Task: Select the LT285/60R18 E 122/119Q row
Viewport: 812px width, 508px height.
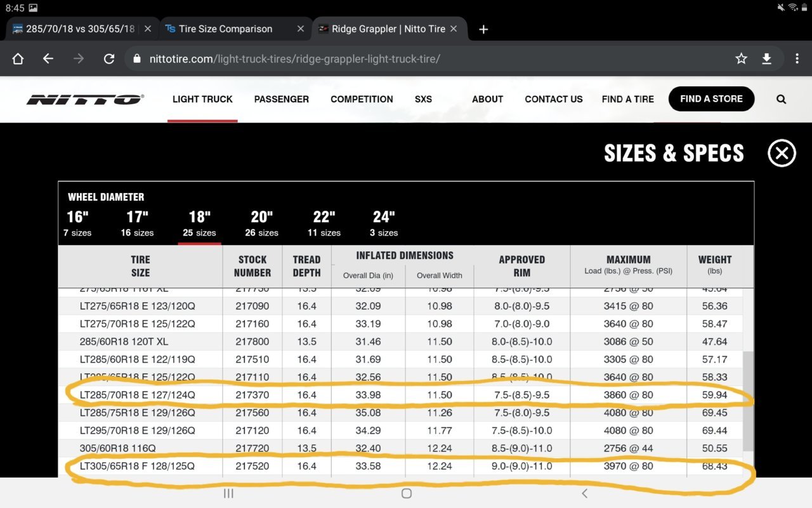Action: point(400,359)
